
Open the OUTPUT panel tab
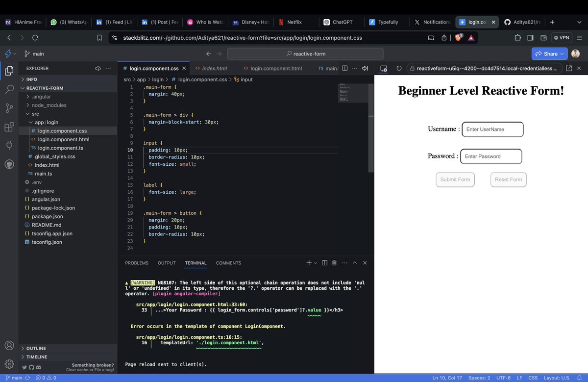coord(167,263)
